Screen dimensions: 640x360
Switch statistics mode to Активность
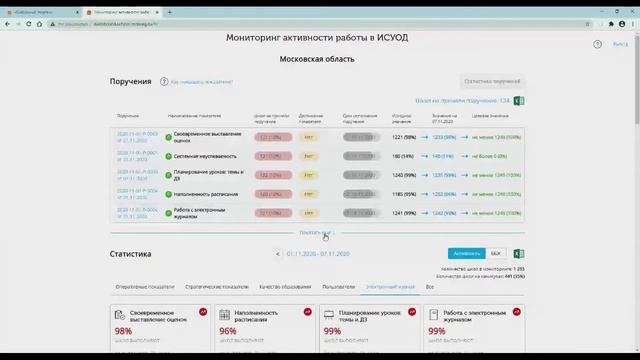(467, 253)
